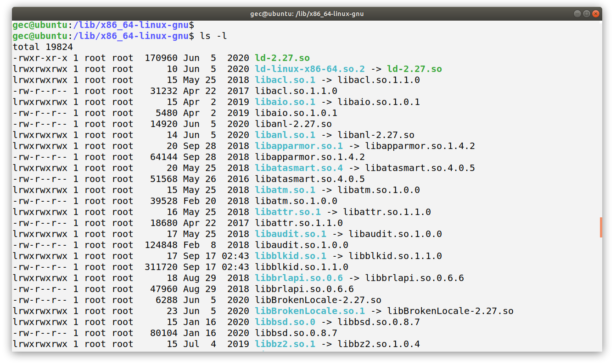Click permissions -rwxr-xr-x of ld-2.27.so
Viewport: 616px width, 364px height.
[x=40, y=58]
